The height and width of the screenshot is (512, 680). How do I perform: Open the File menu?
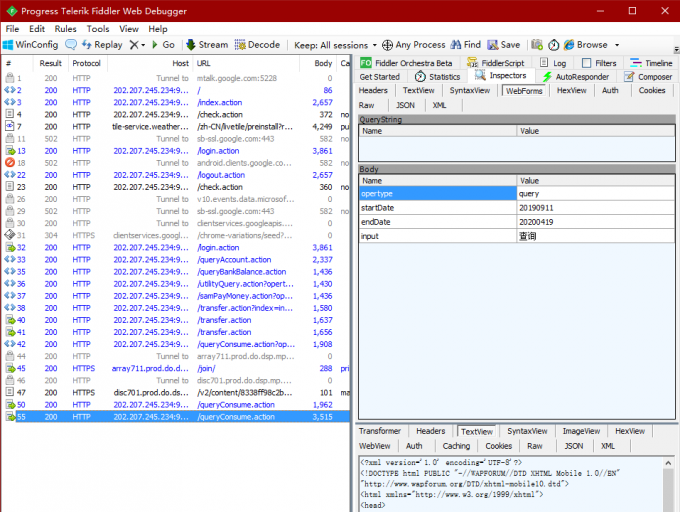click(x=12, y=29)
